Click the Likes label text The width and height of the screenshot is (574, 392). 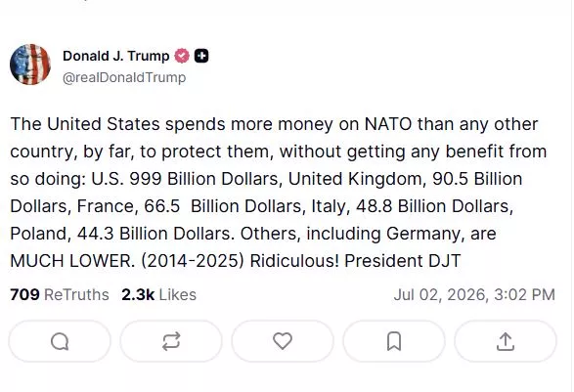[x=178, y=294]
